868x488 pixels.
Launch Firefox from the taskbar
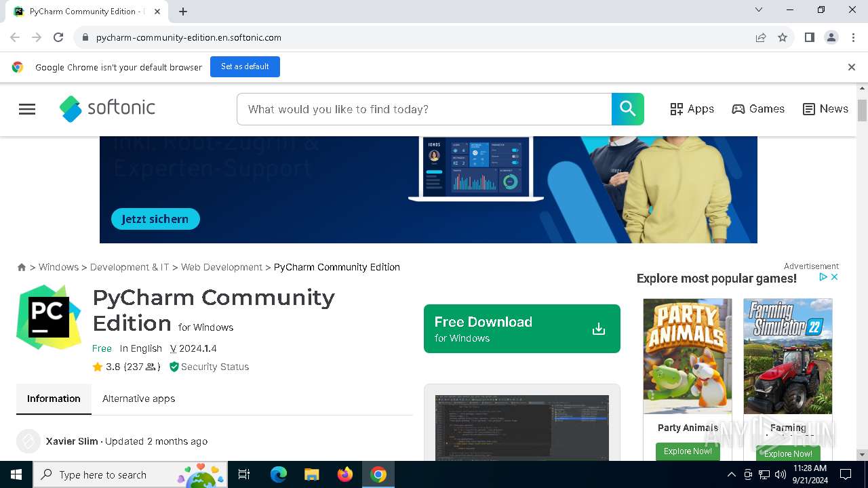tap(345, 474)
